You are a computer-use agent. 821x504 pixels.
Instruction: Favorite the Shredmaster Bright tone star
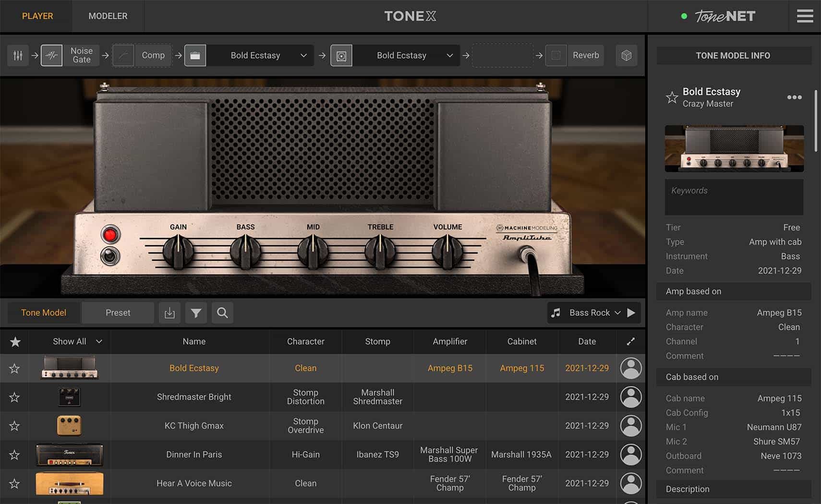coord(14,397)
